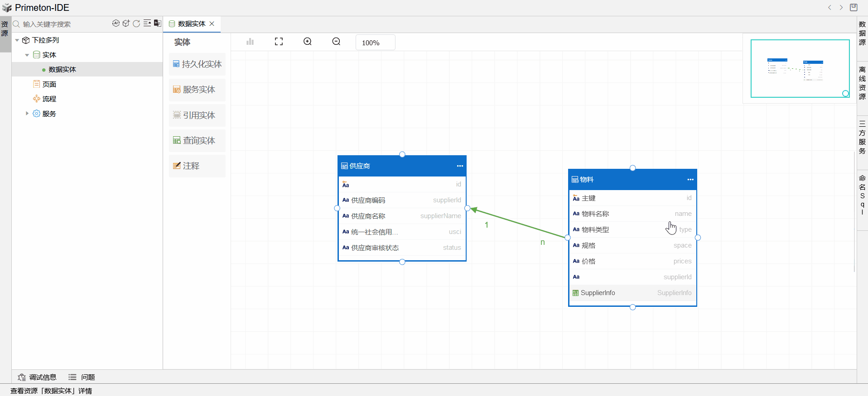Select the 实体 folder in tree
The width and height of the screenshot is (868, 396).
click(x=49, y=55)
